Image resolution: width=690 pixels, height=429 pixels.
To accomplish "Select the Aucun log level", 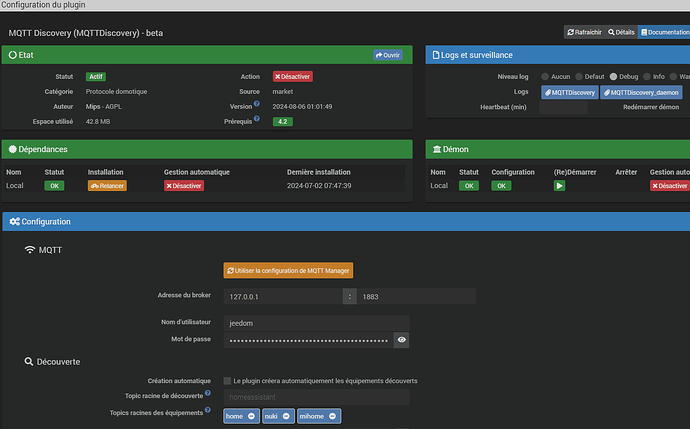I will tap(545, 76).
